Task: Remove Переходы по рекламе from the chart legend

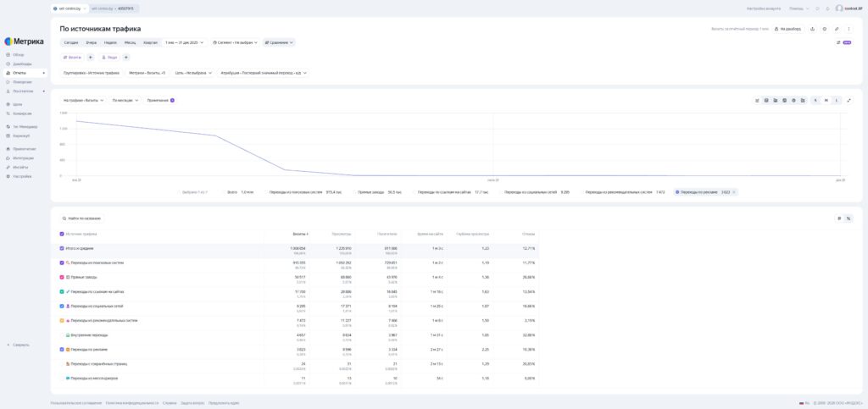Action: [734, 192]
